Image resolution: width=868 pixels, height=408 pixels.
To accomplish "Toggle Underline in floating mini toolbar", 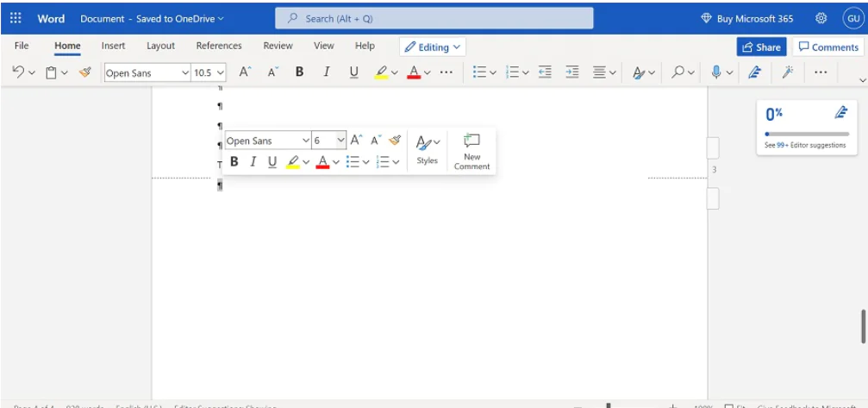I will coord(272,161).
